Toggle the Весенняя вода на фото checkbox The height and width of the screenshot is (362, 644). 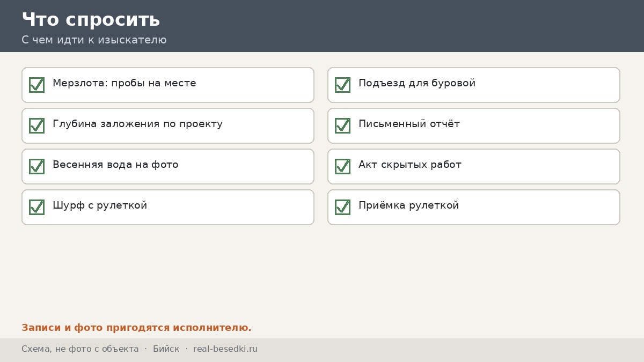36,166
